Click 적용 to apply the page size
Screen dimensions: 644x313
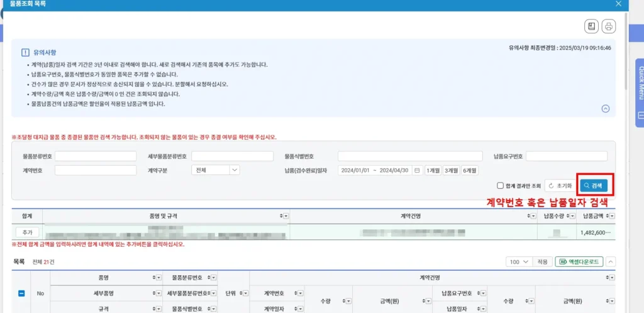(x=541, y=261)
